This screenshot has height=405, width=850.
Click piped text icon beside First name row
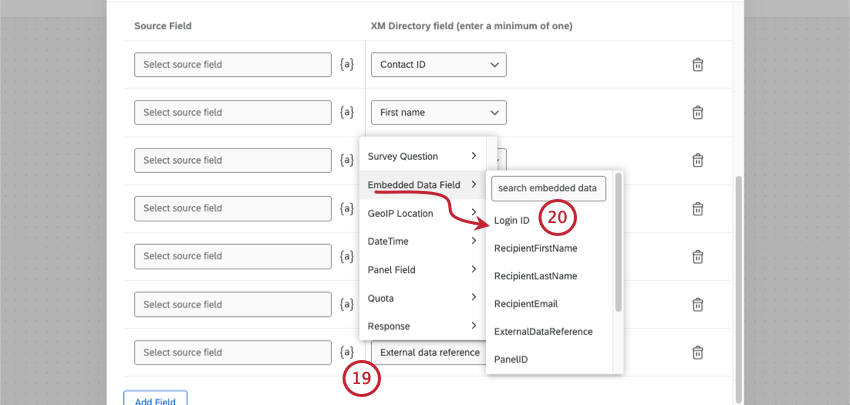[x=346, y=113]
